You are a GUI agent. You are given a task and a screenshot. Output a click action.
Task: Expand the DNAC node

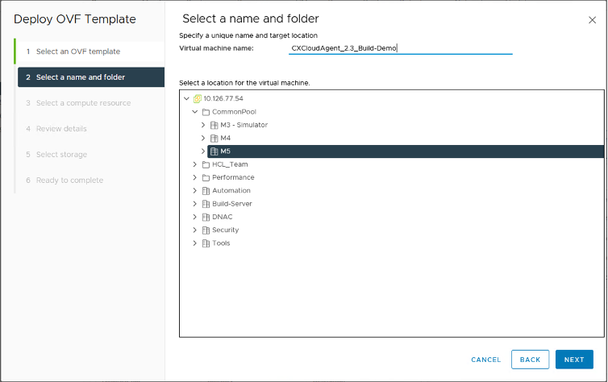tap(195, 217)
